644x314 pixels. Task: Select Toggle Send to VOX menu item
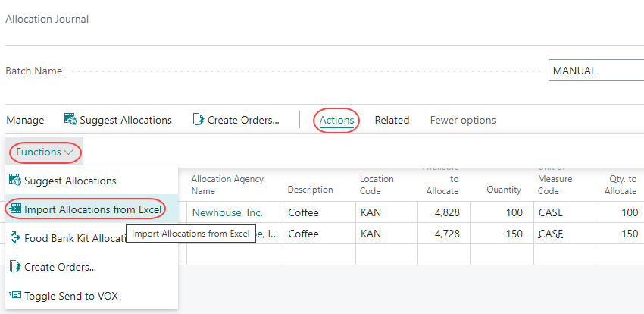click(x=70, y=296)
